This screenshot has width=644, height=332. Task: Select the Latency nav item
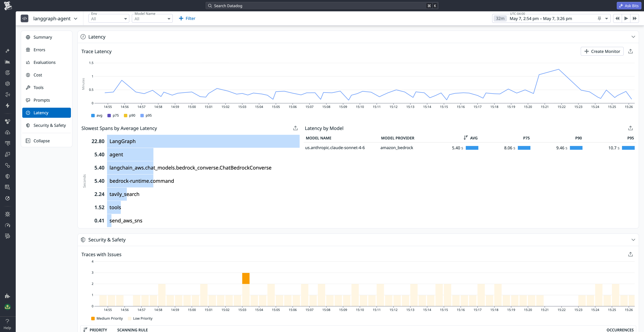[x=47, y=113]
